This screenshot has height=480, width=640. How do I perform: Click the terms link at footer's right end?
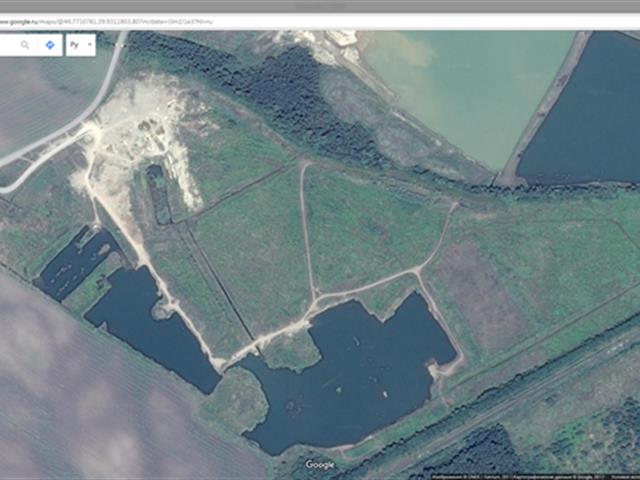pyautogui.click(x=627, y=476)
